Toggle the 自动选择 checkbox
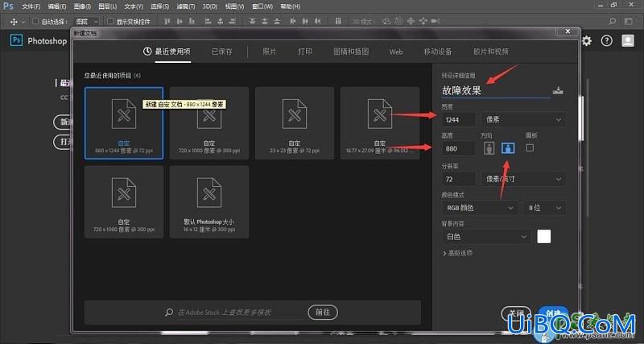The width and height of the screenshot is (644, 344). click(35, 22)
